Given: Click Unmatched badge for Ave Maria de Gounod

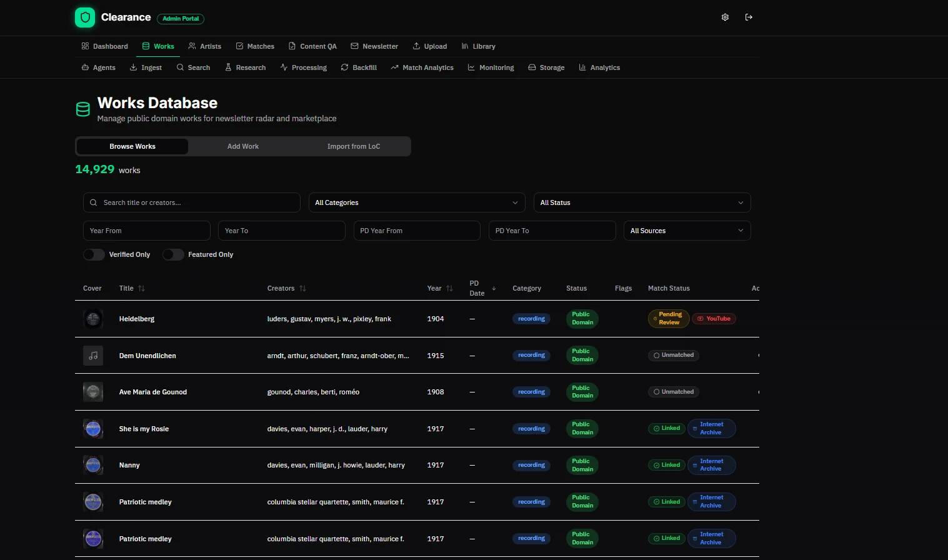Looking at the screenshot, I should click(x=674, y=392).
